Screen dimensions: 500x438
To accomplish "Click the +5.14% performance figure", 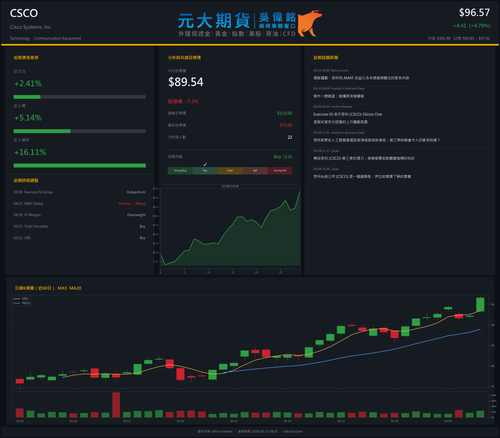I will tap(28, 118).
